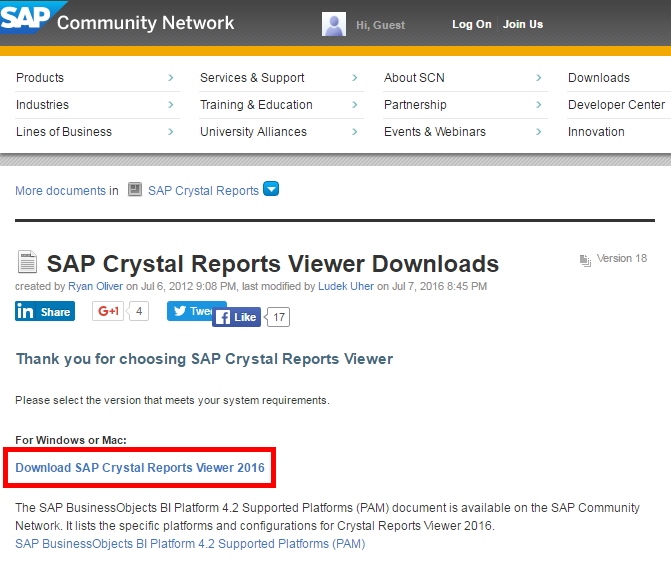Expand the University Alliances arrow

(x=355, y=132)
